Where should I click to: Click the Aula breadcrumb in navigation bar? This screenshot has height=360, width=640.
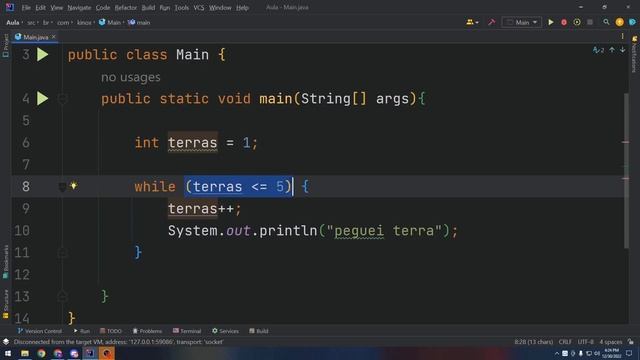click(x=13, y=22)
